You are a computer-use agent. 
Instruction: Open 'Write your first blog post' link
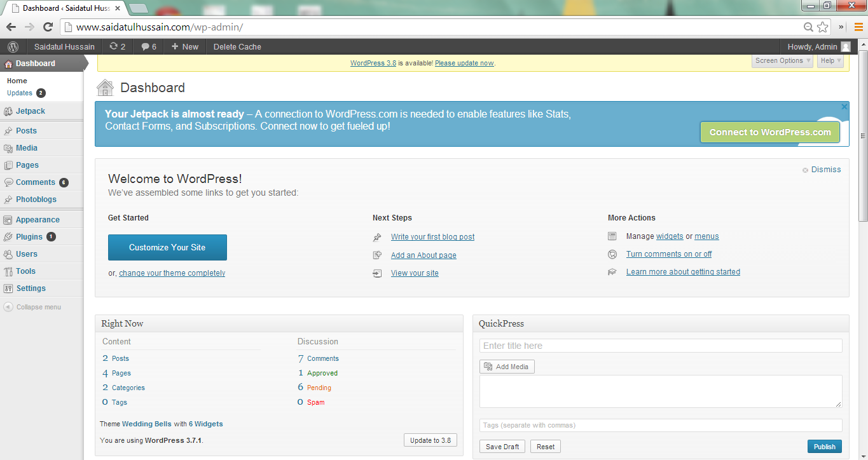pos(432,237)
